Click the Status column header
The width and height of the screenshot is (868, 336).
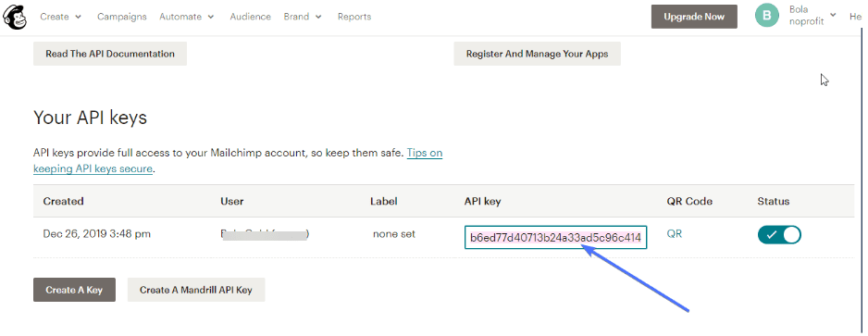click(x=774, y=201)
